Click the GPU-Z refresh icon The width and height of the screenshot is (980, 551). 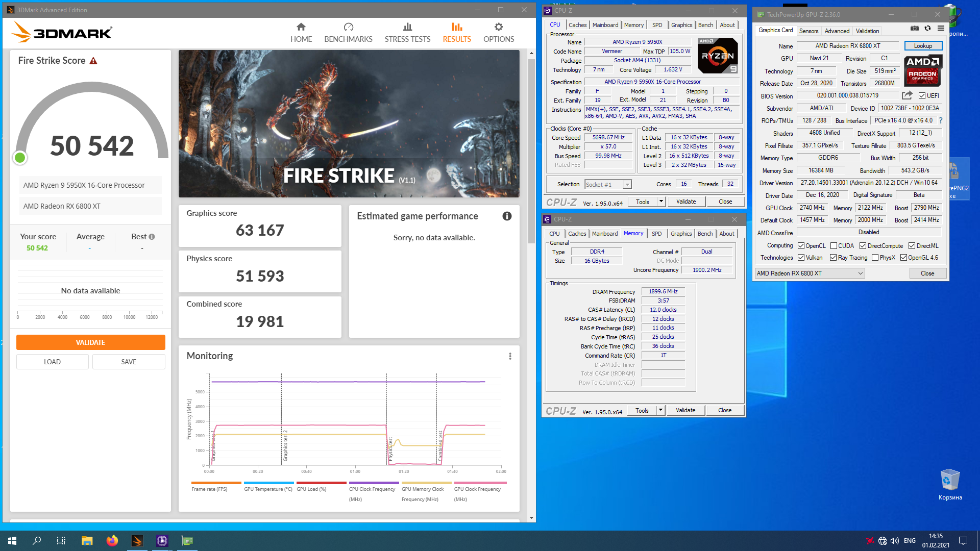927,28
